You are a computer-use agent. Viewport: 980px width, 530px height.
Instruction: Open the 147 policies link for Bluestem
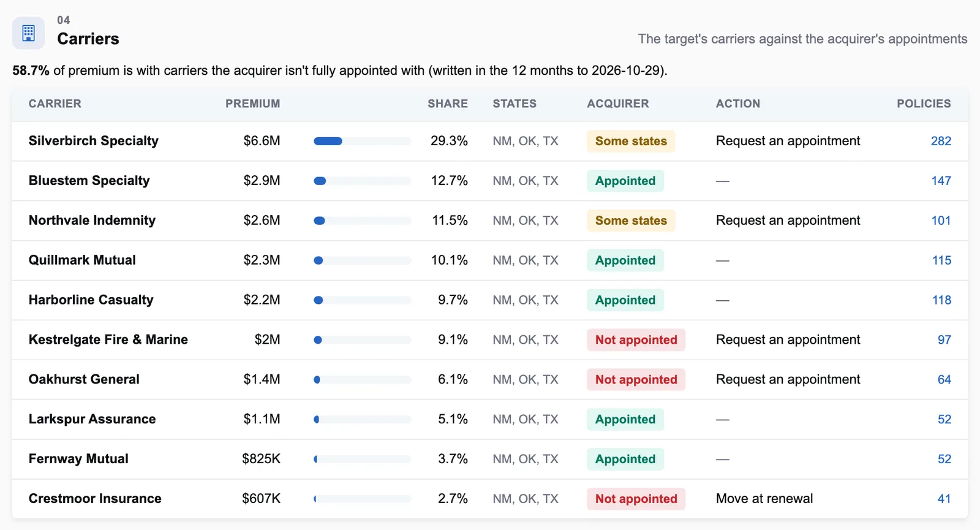click(x=941, y=181)
